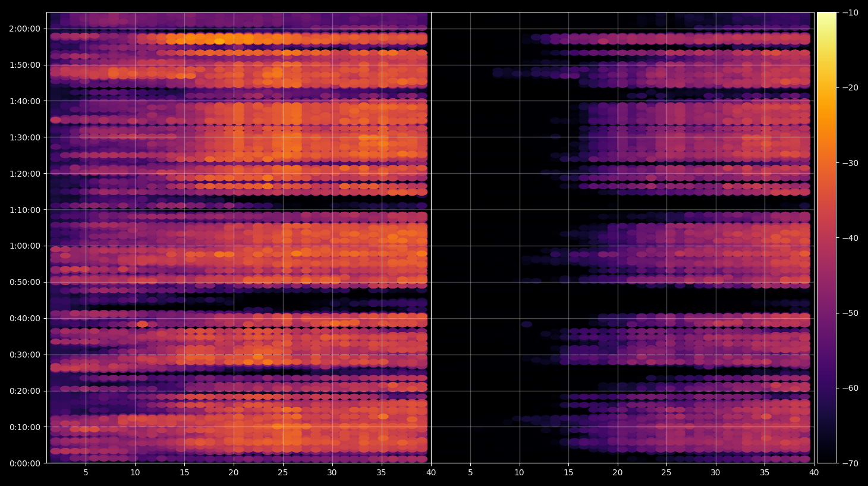This screenshot has height=486, width=868.
Task: Select the −40 colorbar label
Action: click(x=851, y=238)
